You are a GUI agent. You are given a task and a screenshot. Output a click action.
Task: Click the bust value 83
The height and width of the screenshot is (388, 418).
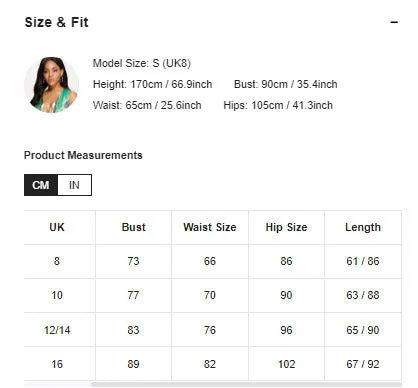click(x=133, y=330)
